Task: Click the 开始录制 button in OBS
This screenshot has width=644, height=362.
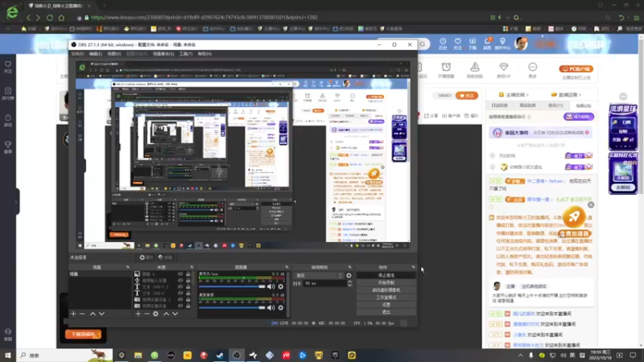Action: (386, 283)
